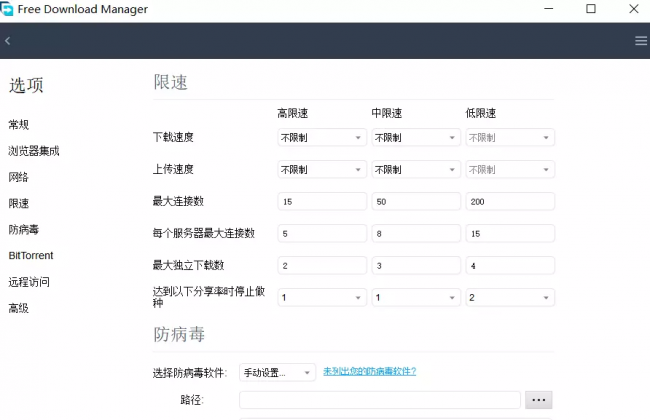Go to 浏览器集成 settings
Viewport: 650px width, 420px height.
[x=34, y=151]
